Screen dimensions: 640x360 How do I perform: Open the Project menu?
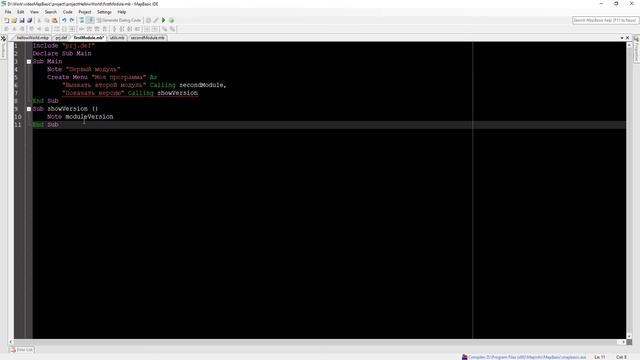click(85, 12)
